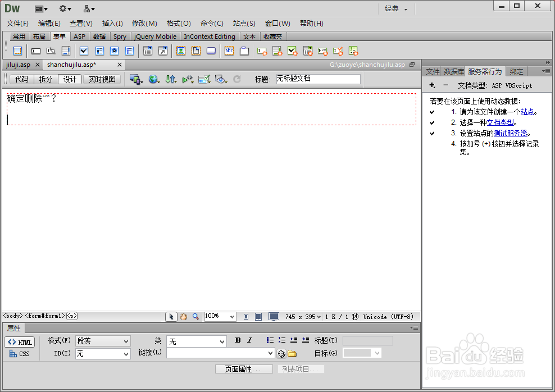This screenshot has width=555, height=392.
Task: Open the Visual Aids eye menu
Action: tap(221, 79)
